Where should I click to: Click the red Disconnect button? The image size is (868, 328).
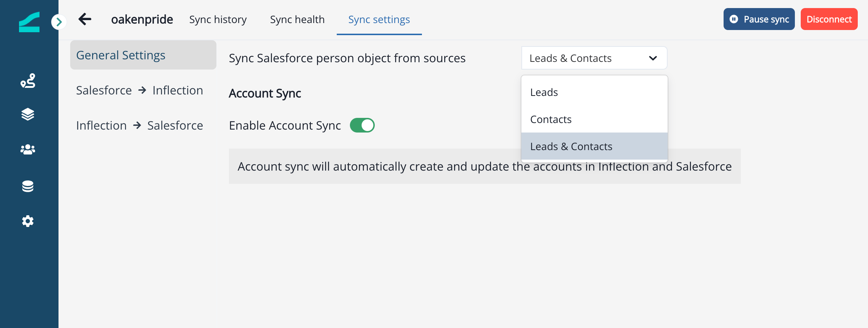pyautogui.click(x=829, y=19)
